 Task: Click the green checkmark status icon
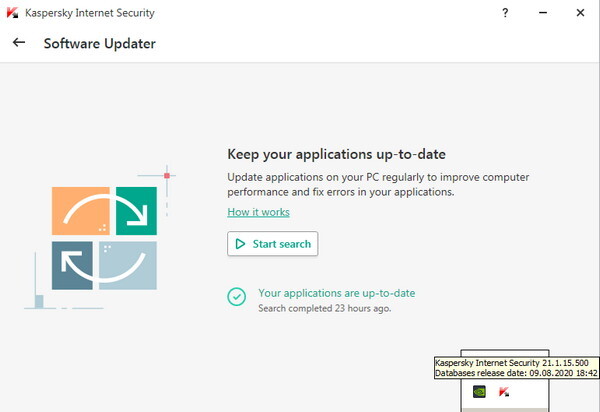click(x=236, y=296)
